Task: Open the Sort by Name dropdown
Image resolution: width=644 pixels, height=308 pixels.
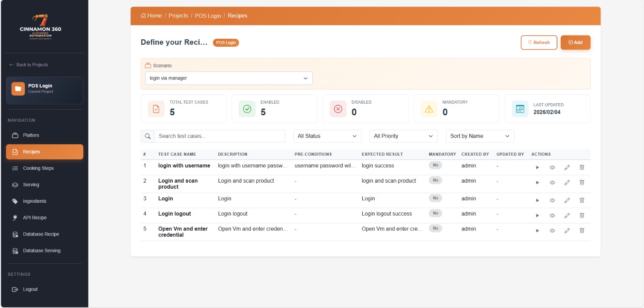Action: (x=480, y=136)
